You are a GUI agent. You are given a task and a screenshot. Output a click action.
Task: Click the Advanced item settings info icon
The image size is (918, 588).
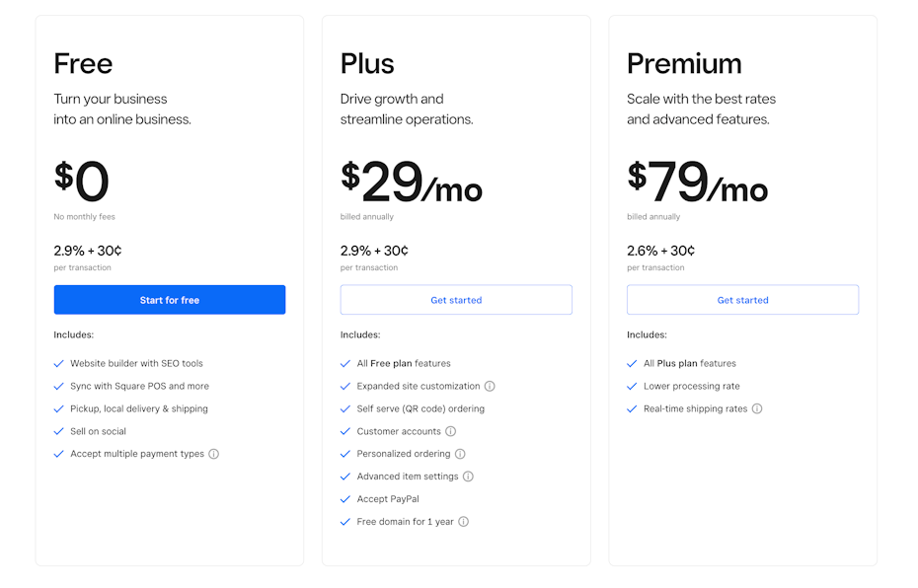(x=470, y=476)
